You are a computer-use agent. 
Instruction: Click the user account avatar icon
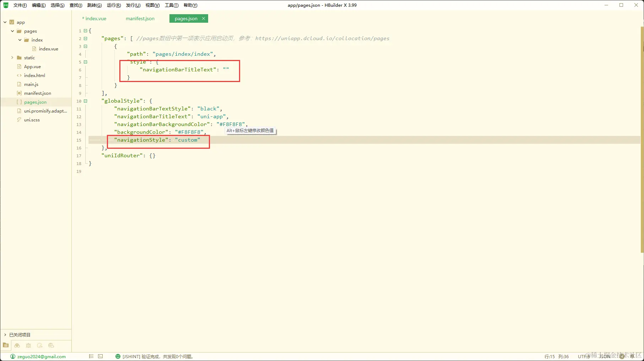pyautogui.click(x=13, y=356)
